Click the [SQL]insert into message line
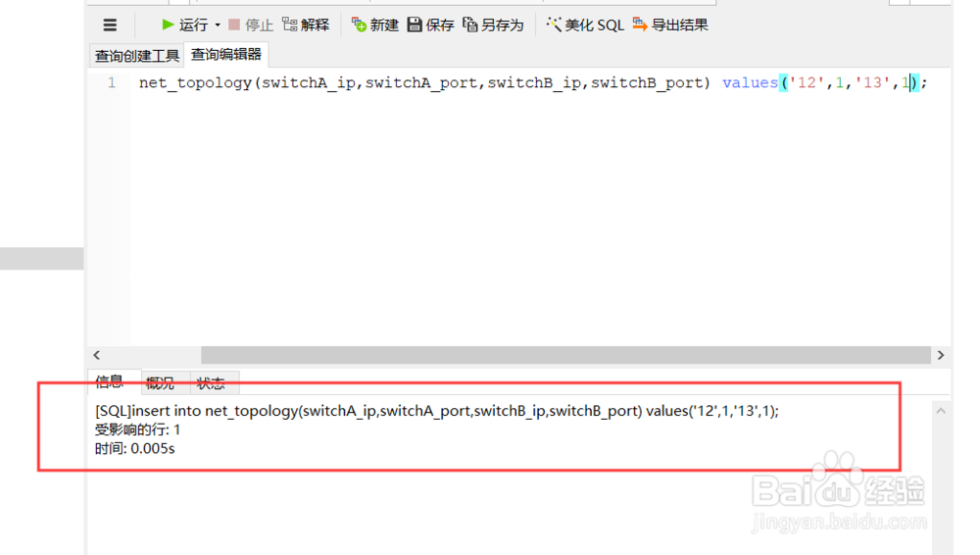The image size is (980, 555). 437,411
